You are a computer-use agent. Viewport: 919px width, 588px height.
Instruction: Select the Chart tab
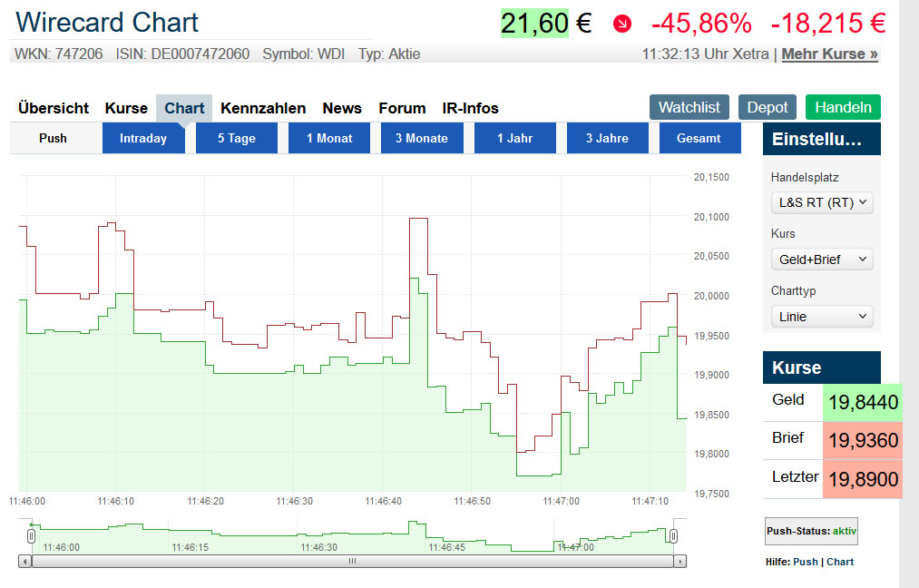tap(184, 109)
